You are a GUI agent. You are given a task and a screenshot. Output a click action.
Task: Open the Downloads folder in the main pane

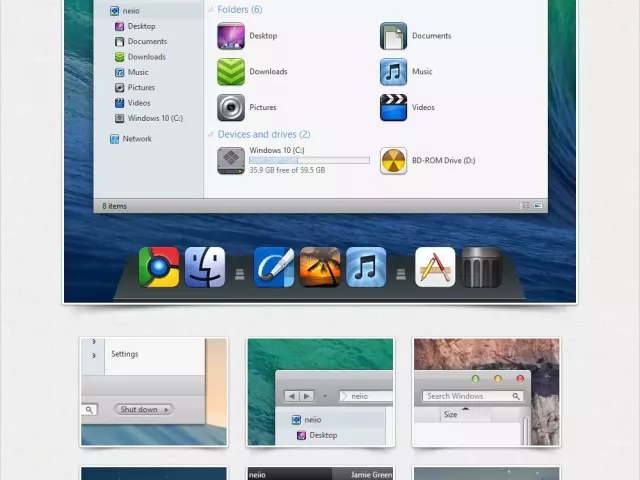[x=232, y=72]
